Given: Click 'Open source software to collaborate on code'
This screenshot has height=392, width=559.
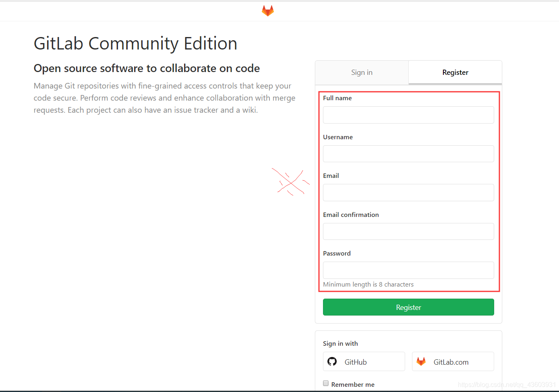Looking at the screenshot, I should tap(147, 68).
